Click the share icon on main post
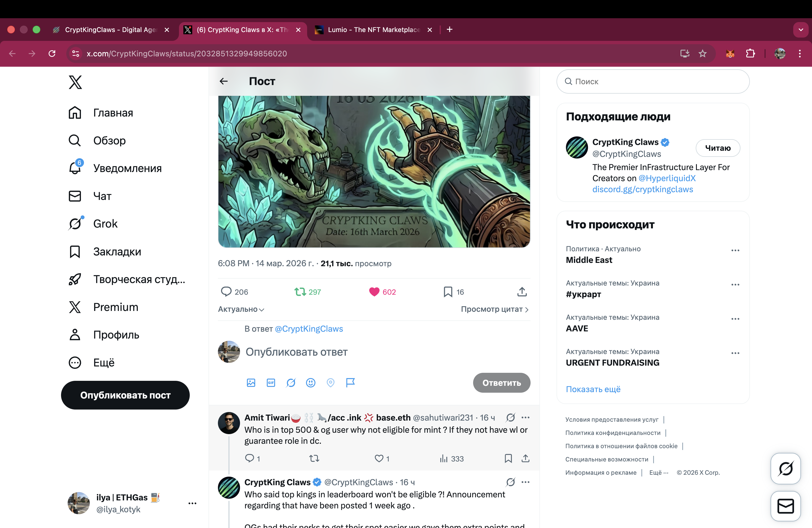The height and width of the screenshot is (528, 812). [x=522, y=292]
